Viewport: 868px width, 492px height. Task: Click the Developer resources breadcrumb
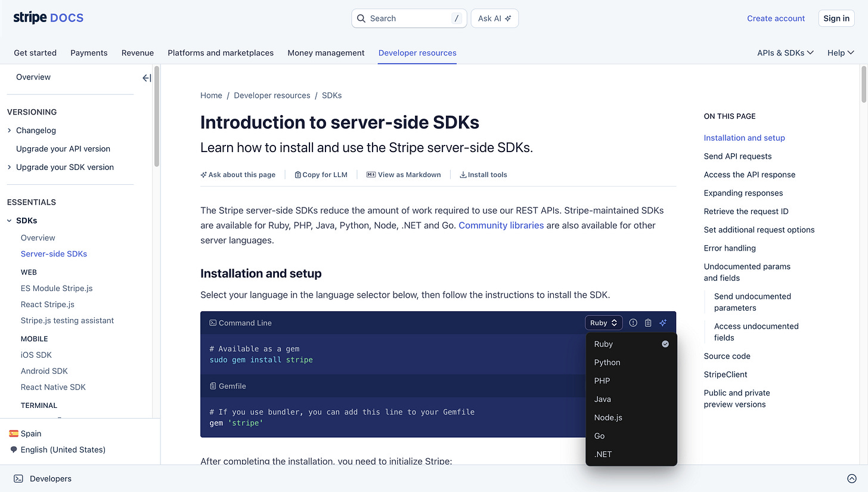click(x=272, y=95)
